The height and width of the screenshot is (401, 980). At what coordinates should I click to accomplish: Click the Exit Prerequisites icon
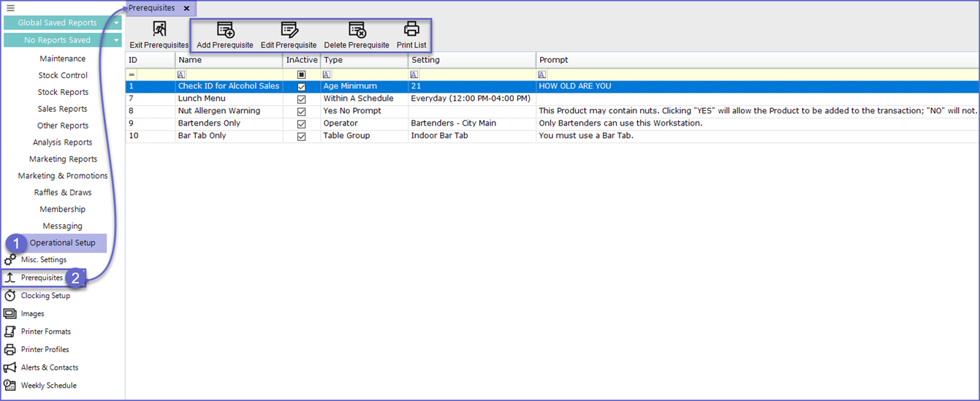coord(159,30)
